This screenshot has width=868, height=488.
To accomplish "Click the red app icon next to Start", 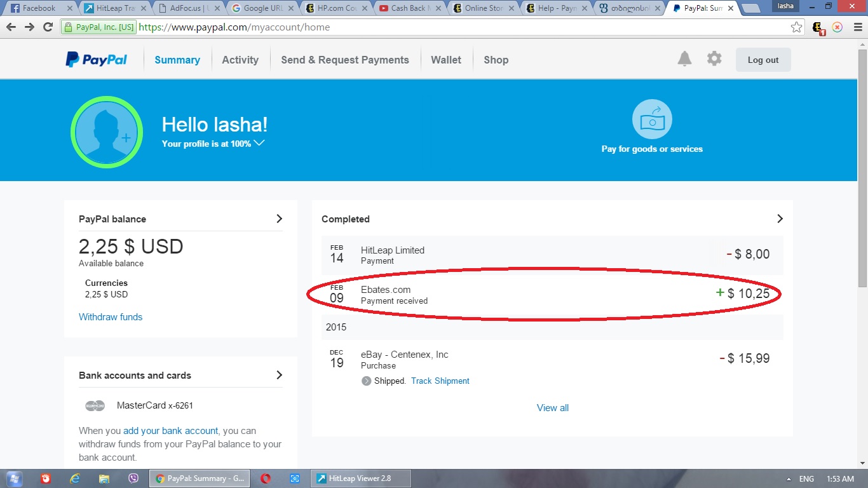I will point(46,478).
